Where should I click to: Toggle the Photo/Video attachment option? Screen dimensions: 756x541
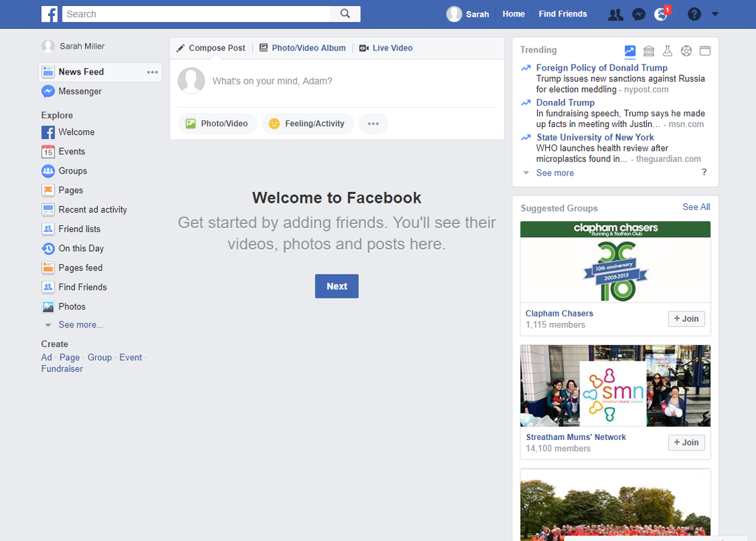pyautogui.click(x=217, y=124)
